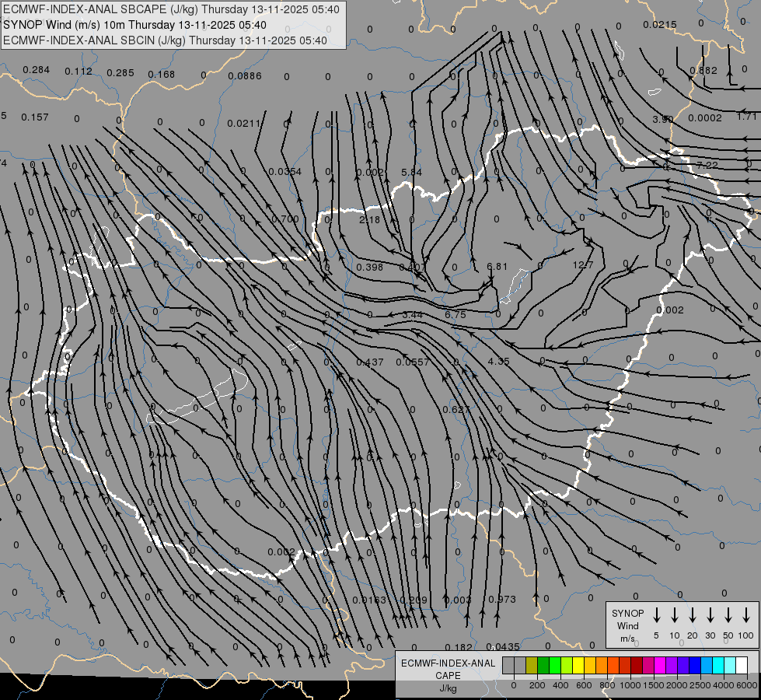Click the 12.7 value on the map
Viewport: 761px width, 700px height.
[x=582, y=264]
